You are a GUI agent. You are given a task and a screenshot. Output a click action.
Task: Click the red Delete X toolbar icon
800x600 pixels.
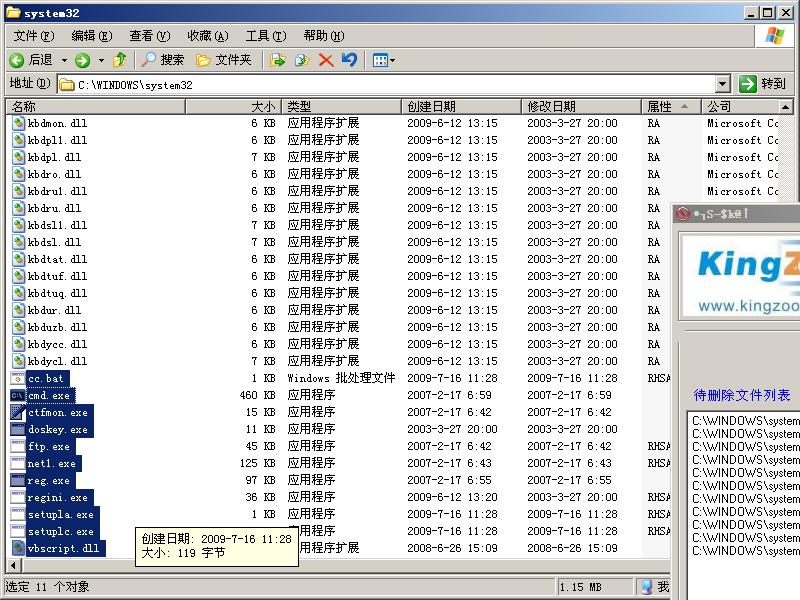(325, 60)
